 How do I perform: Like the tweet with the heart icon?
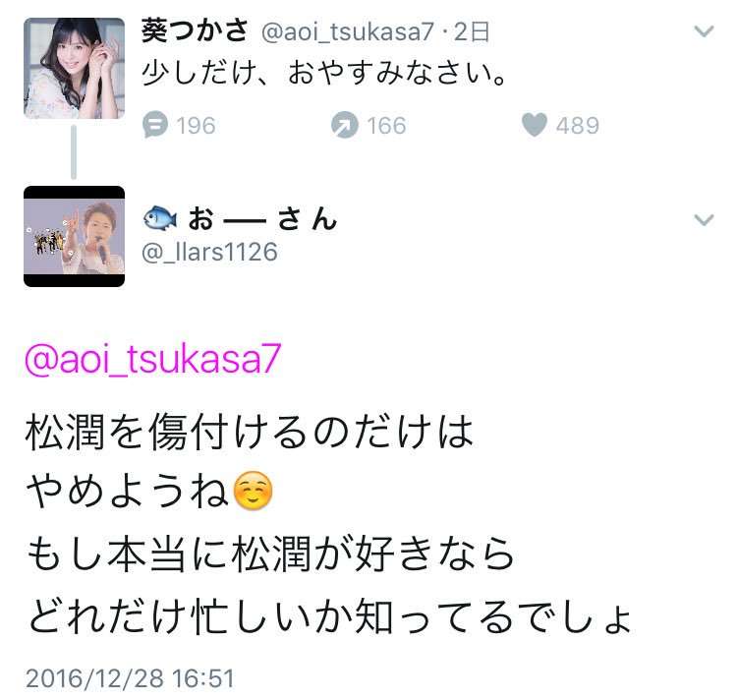(535, 125)
